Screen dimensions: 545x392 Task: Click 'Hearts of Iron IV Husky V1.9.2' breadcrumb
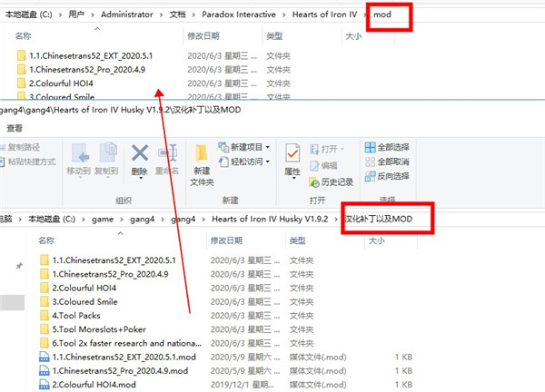click(x=270, y=219)
